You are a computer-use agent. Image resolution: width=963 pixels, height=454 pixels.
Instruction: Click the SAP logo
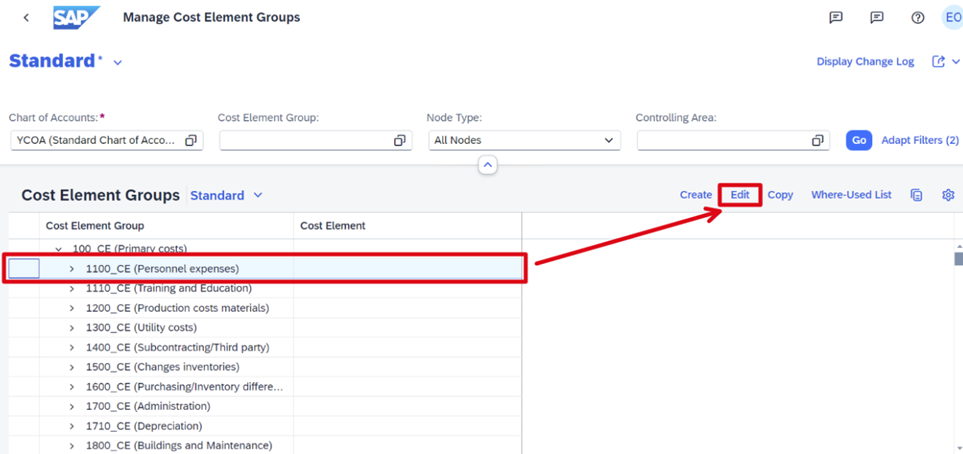(x=76, y=17)
